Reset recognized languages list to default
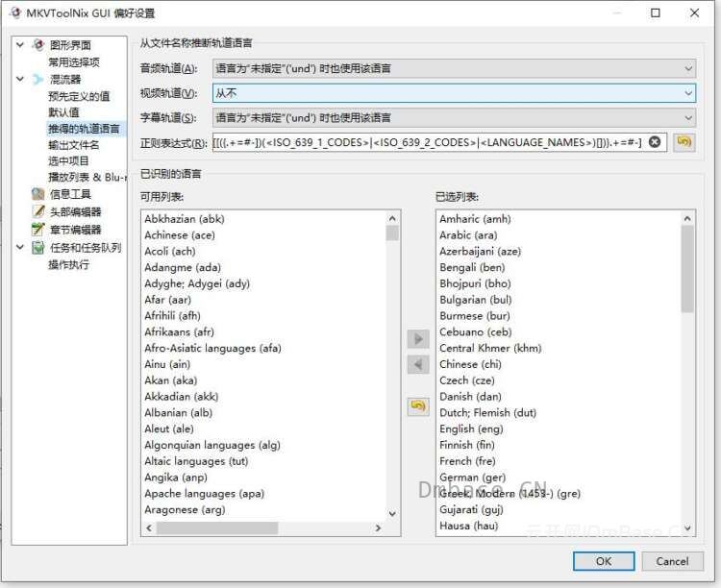This screenshot has height=588, width=721. tap(418, 406)
